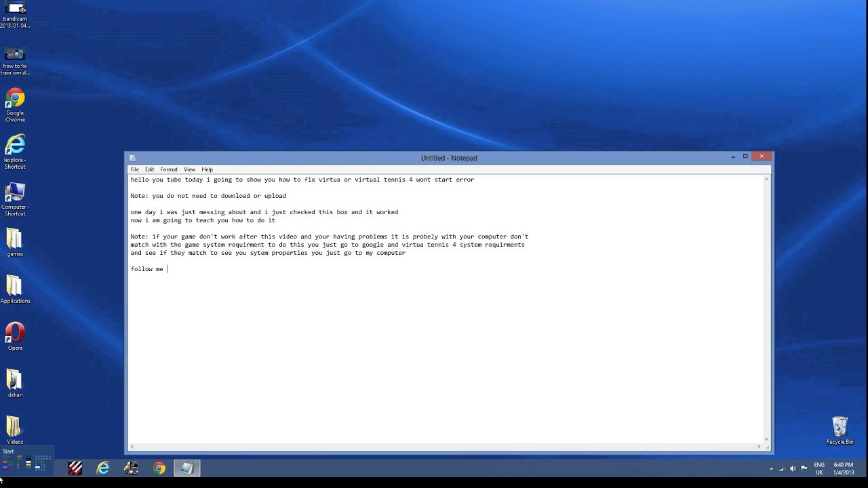This screenshot has height=488, width=868.
Task: Click the line 'now i am going to teach you'
Action: 203,220
